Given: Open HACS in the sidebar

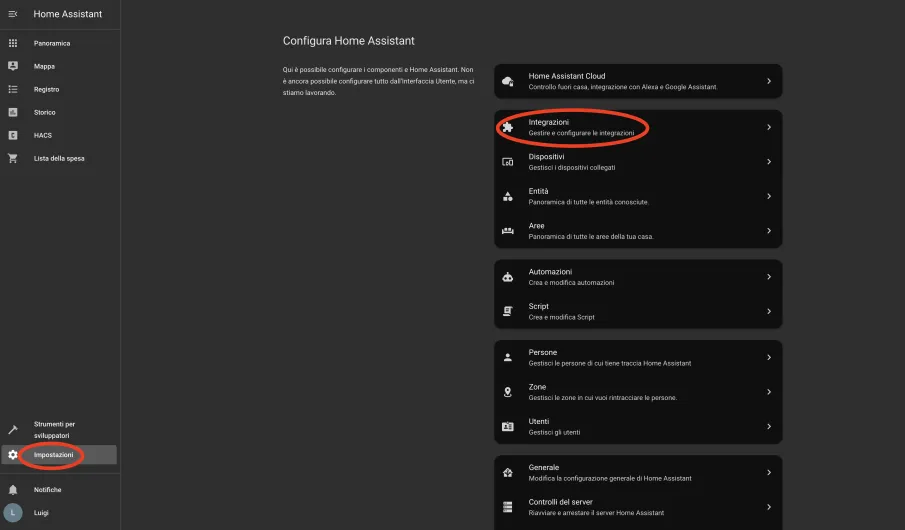Looking at the screenshot, I should click(60, 136).
